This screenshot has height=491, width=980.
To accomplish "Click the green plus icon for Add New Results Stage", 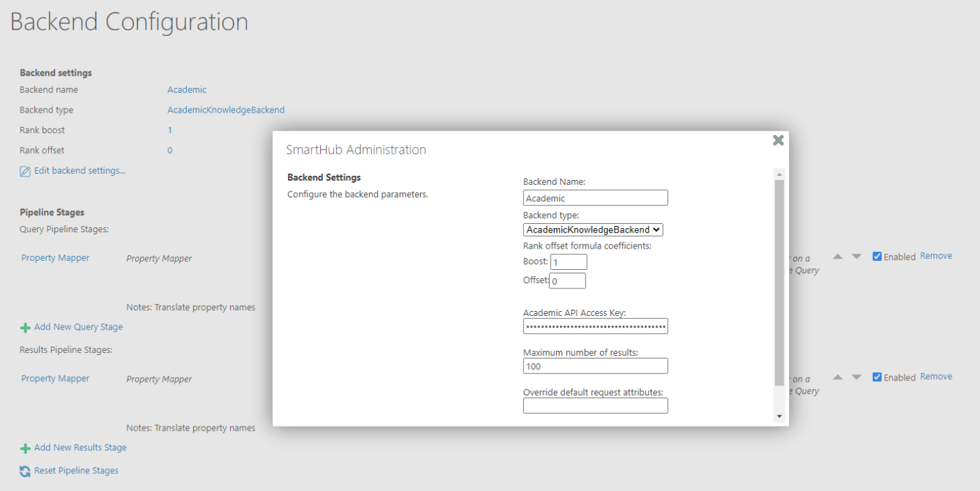I will tap(25, 448).
